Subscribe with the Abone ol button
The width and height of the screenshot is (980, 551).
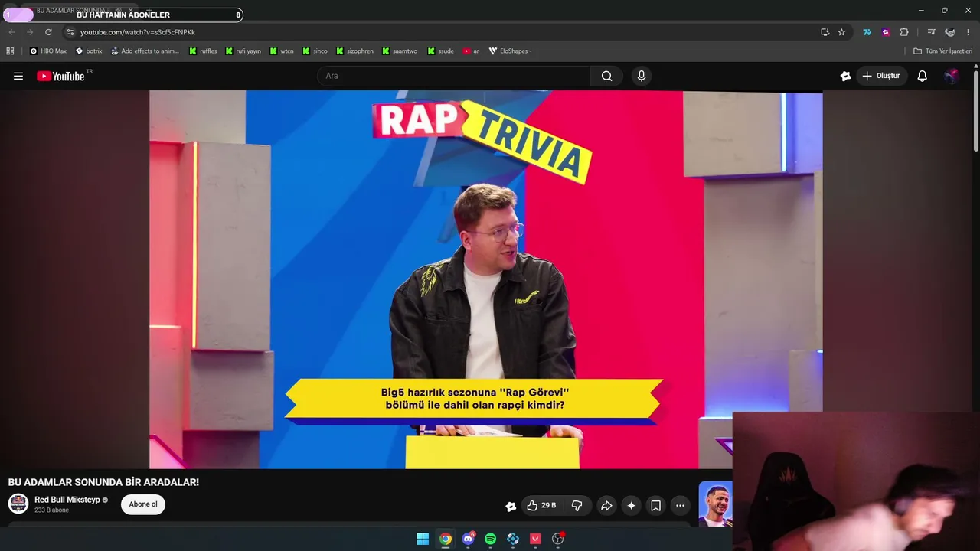tap(143, 504)
